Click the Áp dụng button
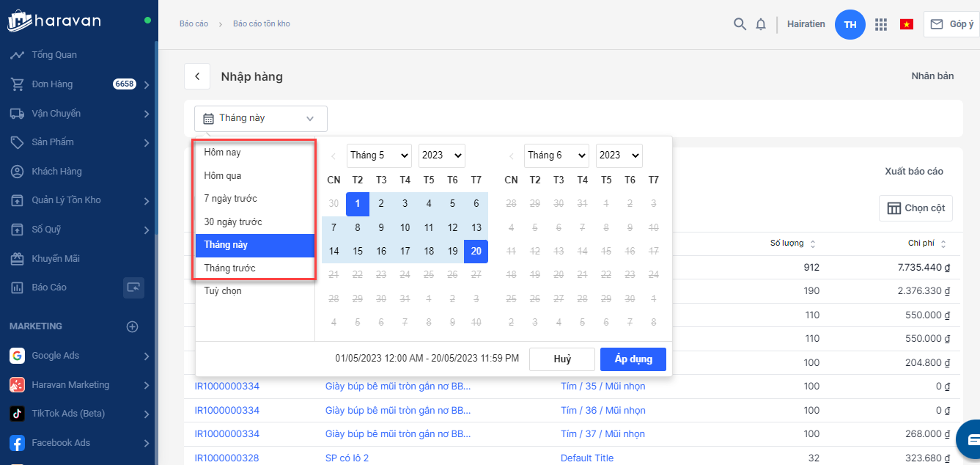The image size is (980, 465). (633, 359)
